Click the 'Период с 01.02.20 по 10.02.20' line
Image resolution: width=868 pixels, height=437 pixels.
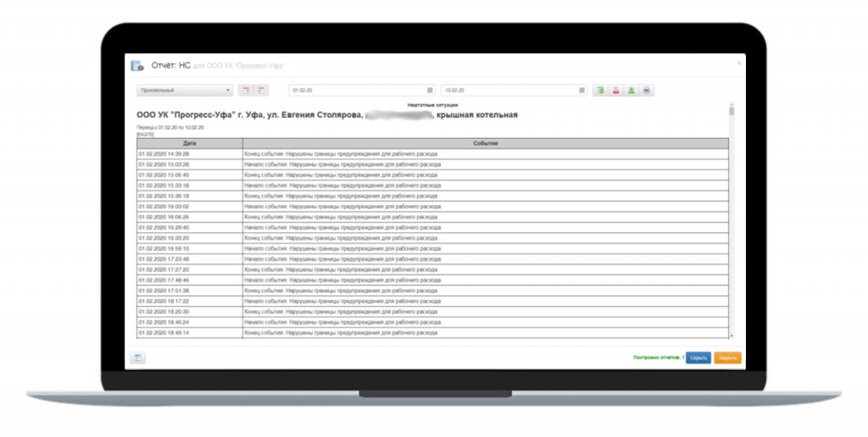pos(170,127)
